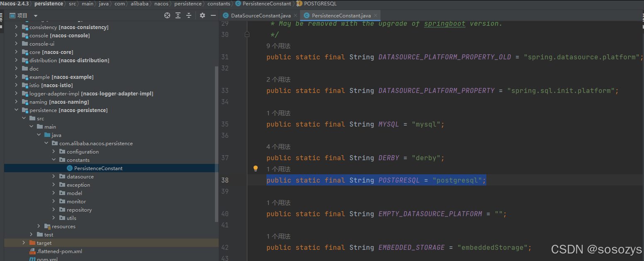Click the 1 个用法 hint above EMPTY_DATASOURCE_PLATFORM

click(x=278, y=202)
